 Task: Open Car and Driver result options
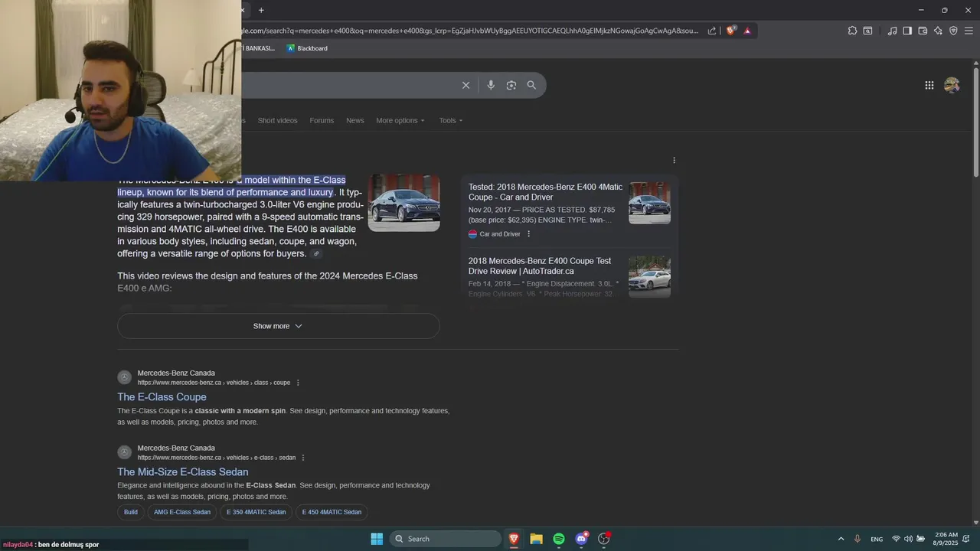(x=528, y=234)
